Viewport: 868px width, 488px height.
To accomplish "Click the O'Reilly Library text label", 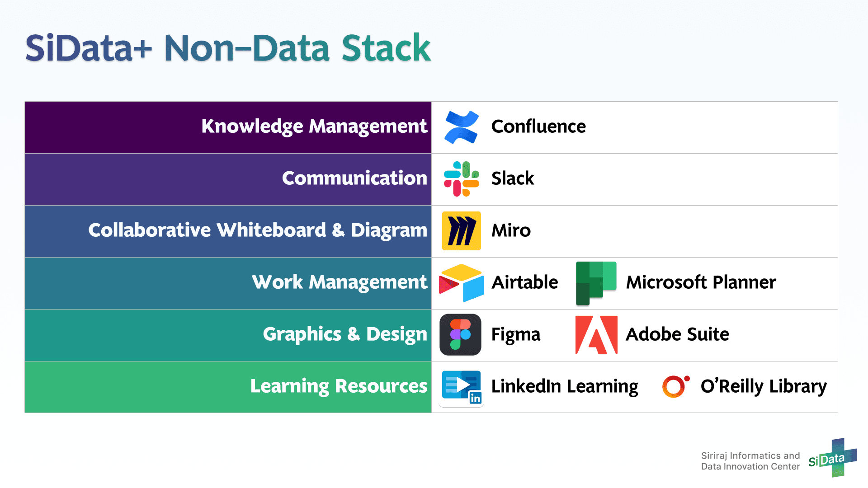I will click(764, 387).
